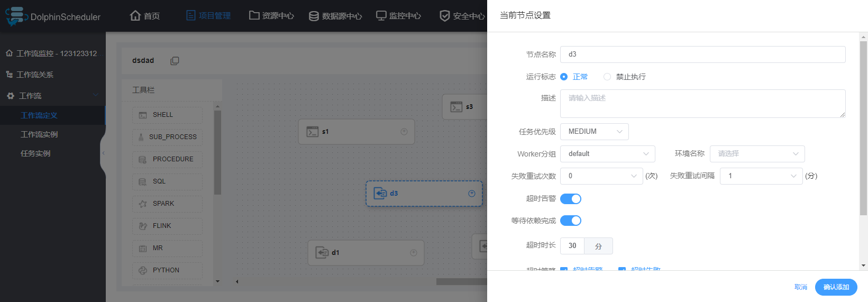Open the 环境名称 select dropdown

tap(757, 154)
